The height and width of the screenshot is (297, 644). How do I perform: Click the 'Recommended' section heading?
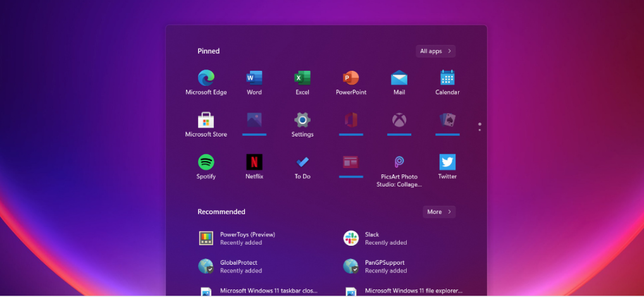[221, 212]
